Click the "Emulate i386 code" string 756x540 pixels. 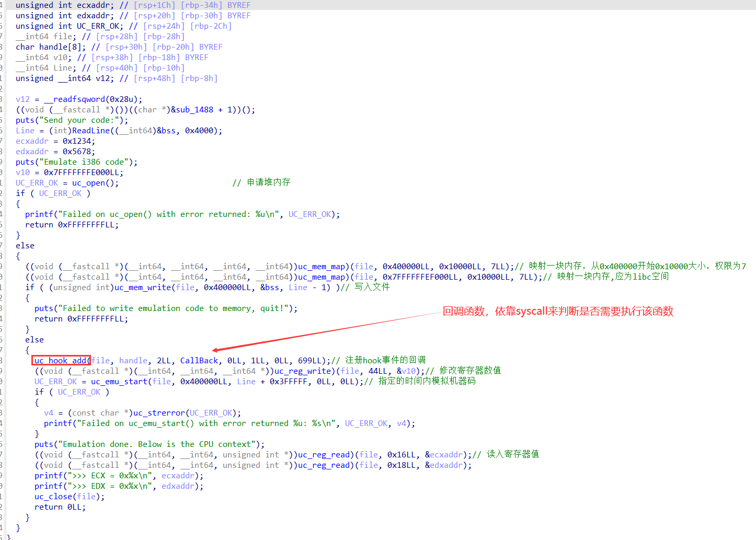(86, 162)
